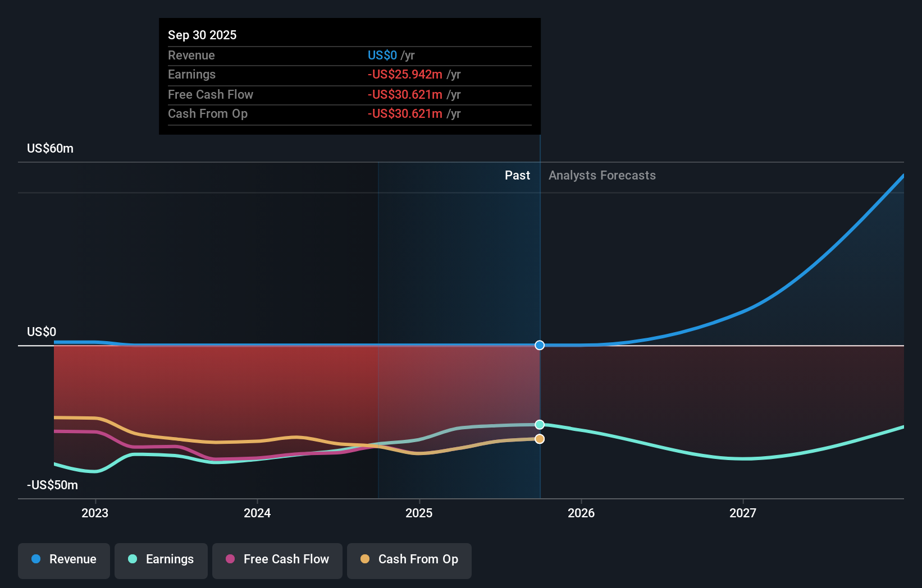Select the Past section label

[x=517, y=175]
